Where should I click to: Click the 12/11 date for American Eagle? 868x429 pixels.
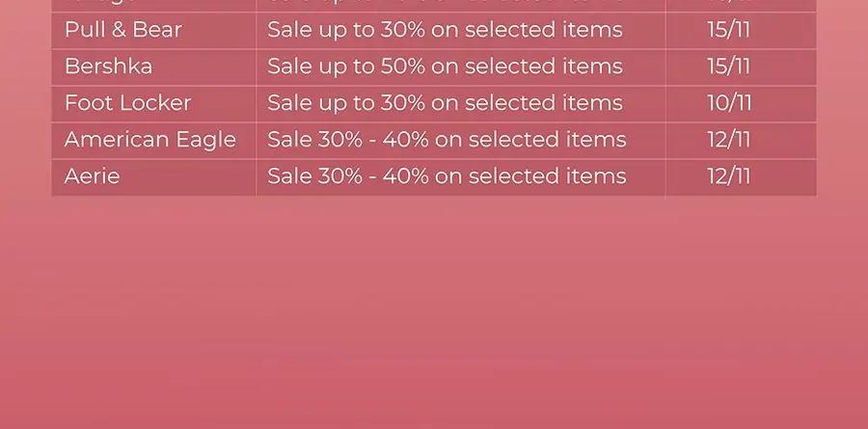(728, 140)
